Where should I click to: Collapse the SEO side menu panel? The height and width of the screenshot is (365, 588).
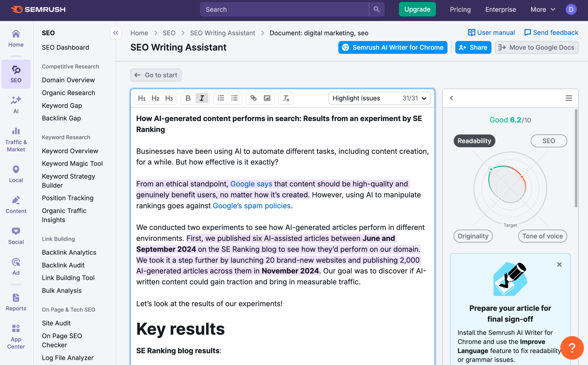coord(116,33)
